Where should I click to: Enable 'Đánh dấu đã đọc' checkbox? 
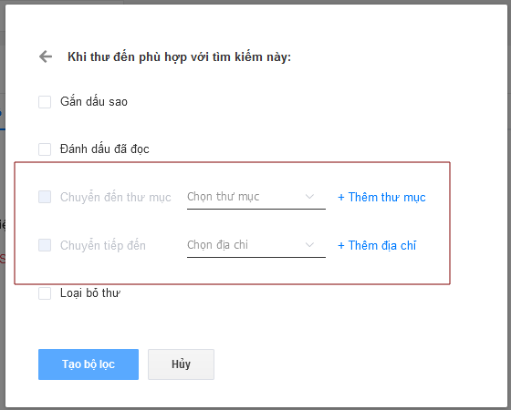tap(45, 149)
